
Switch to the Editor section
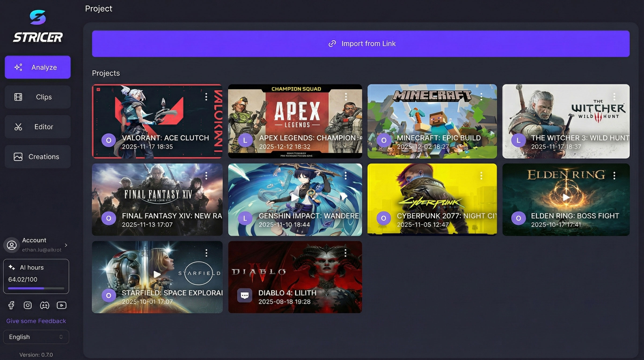point(38,127)
